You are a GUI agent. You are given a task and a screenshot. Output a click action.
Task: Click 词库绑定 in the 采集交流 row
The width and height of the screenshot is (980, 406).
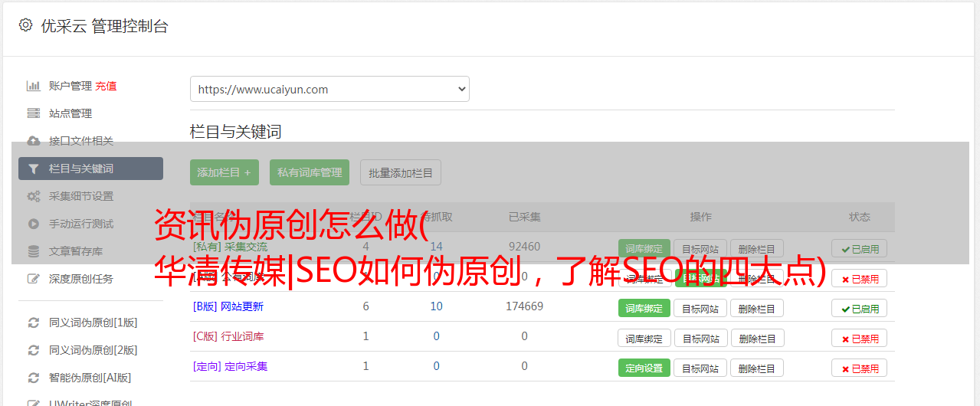click(x=644, y=248)
